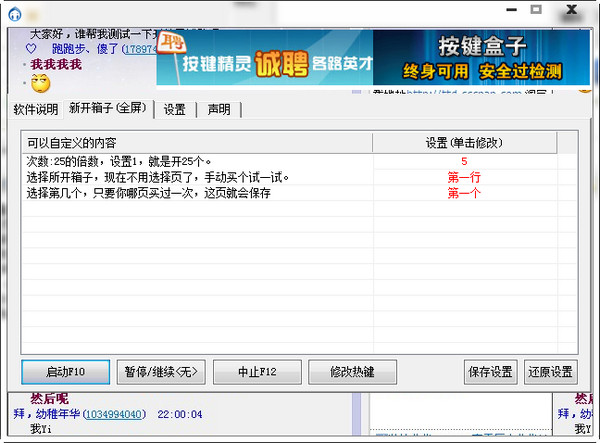Click the 设置(单击修改) column header
600x443 pixels.
[x=465, y=143]
